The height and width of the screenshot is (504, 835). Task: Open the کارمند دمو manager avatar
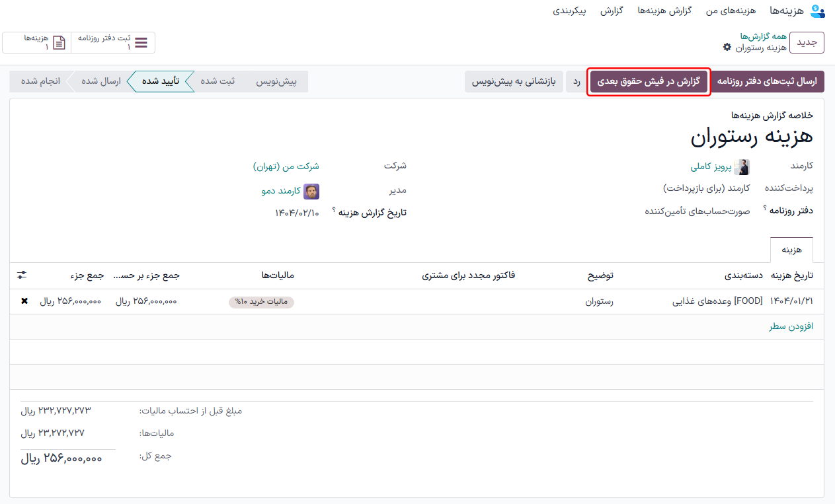click(x=312, y=191)
